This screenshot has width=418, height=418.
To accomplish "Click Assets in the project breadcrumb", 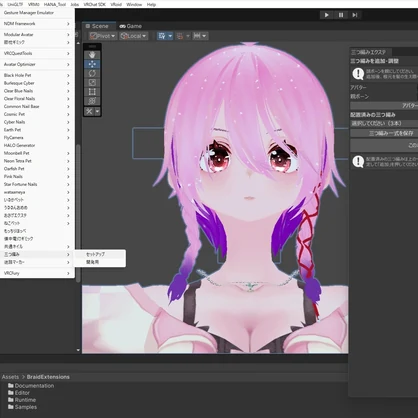I will (x=10, y=377).
